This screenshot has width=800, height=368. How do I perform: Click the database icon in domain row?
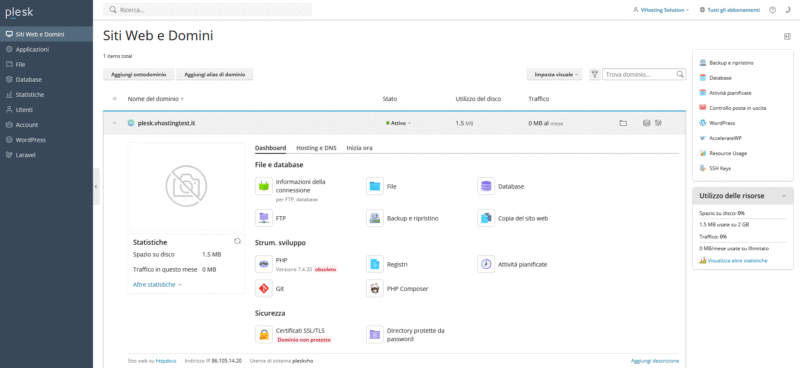(646, 123)
